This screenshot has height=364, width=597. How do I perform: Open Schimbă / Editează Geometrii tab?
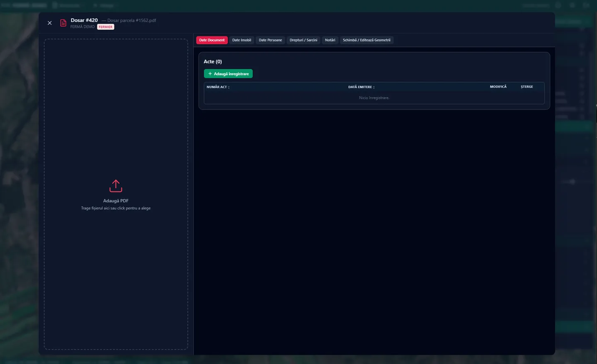point(366,40)
